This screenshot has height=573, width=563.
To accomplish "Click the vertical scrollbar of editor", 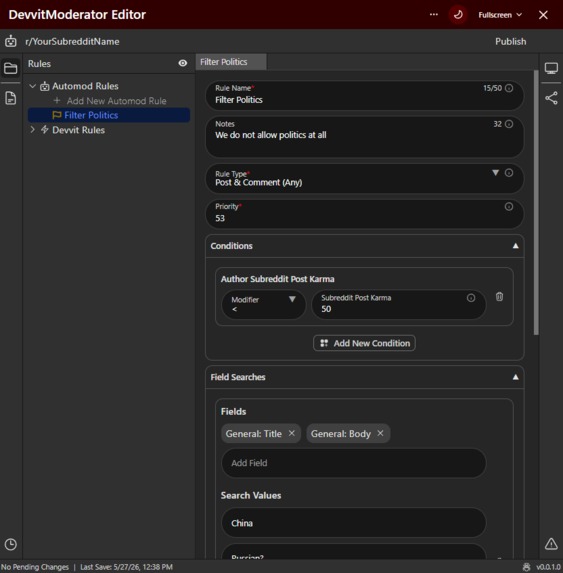I will 536,203.
